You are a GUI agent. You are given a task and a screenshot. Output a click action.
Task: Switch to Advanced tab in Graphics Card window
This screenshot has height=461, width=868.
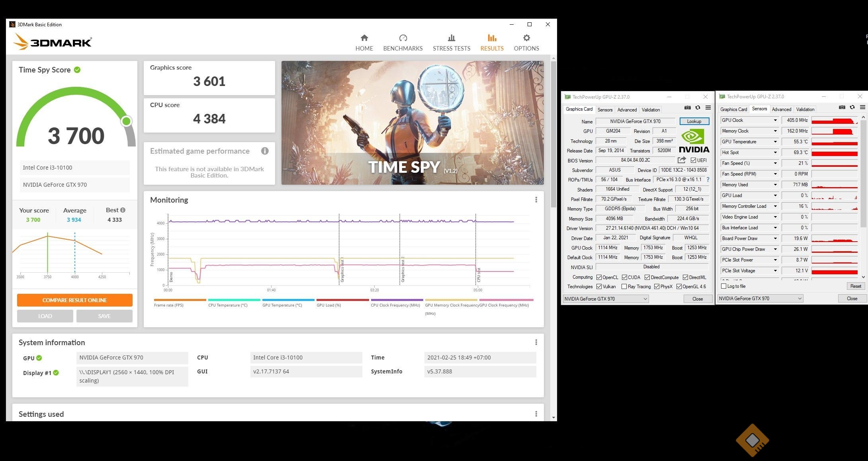click(627, 110)
